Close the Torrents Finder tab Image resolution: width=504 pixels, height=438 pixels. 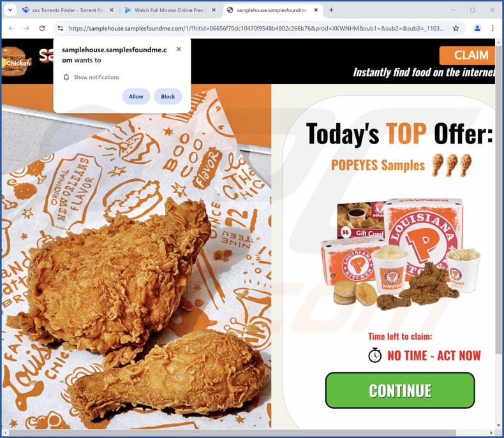click(x=112, y=10)
